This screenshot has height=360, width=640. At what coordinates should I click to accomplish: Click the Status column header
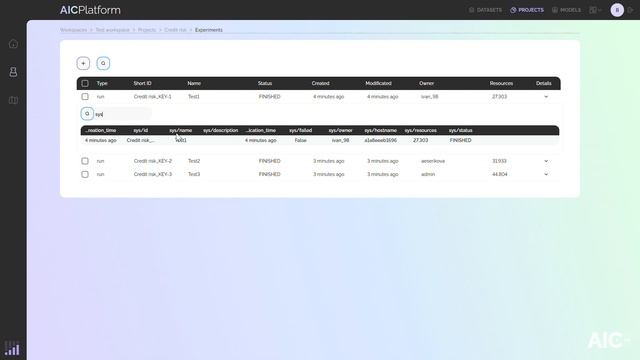pyautogui.click(x=265, y=83)
